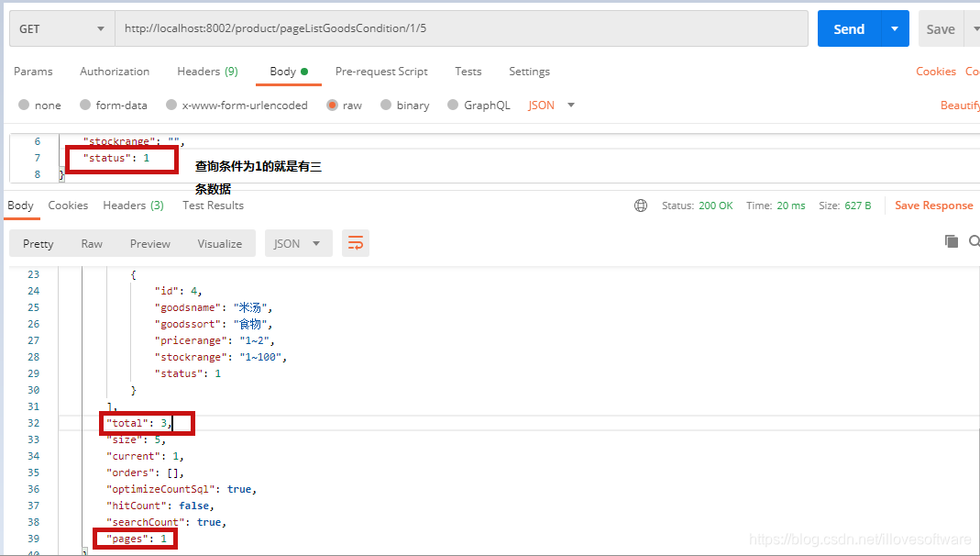Open the Authorization tab

point(115,72)
